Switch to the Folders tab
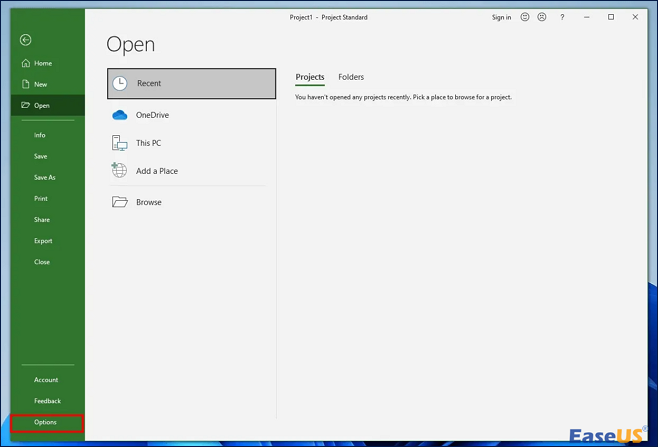The height and width of the screenshot is (447, 658). pos(351,77)
